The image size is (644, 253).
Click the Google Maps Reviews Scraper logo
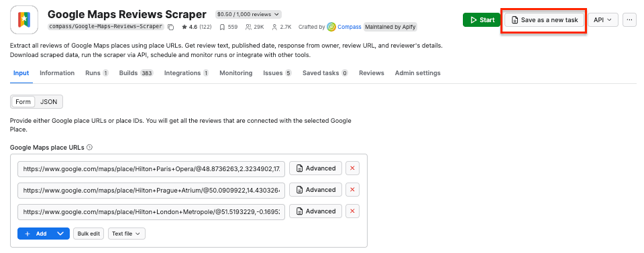pos(24,19)
